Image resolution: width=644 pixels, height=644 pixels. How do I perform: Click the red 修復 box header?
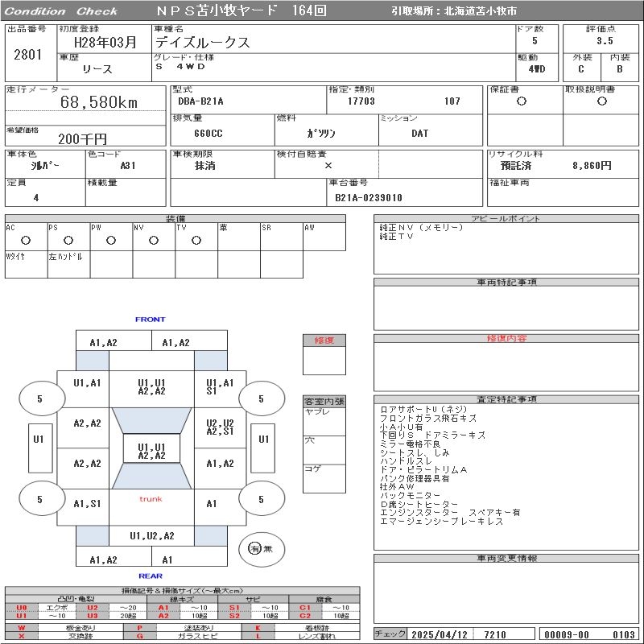point(324,340)
